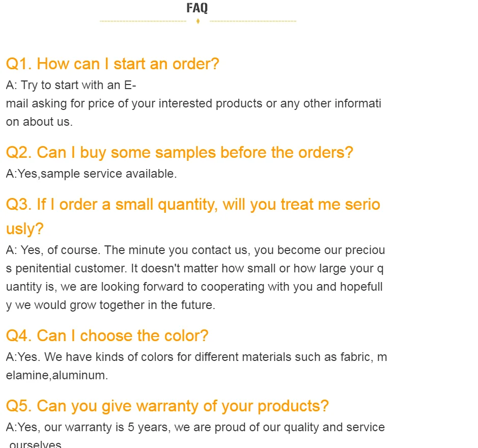The image size is (478, 448).
Task: Click the 'usly?' continuation of Q3 heading
Action: pyautogui.click(x=25, y=229)
